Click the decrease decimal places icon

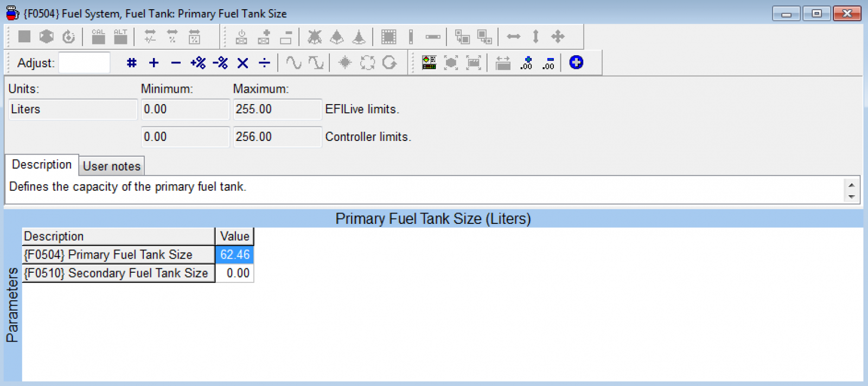coord(548,63)
